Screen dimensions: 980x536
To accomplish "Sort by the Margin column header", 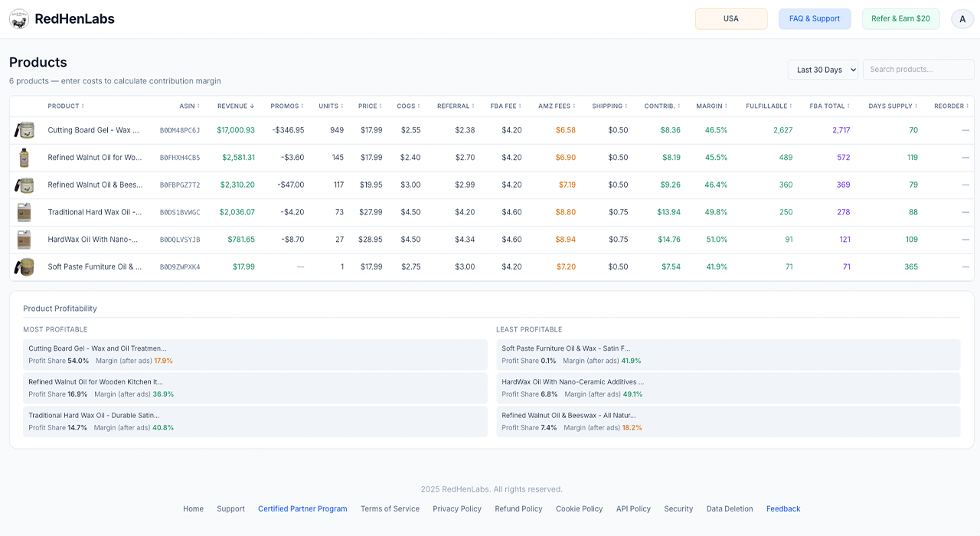I will tap(711, 106).
